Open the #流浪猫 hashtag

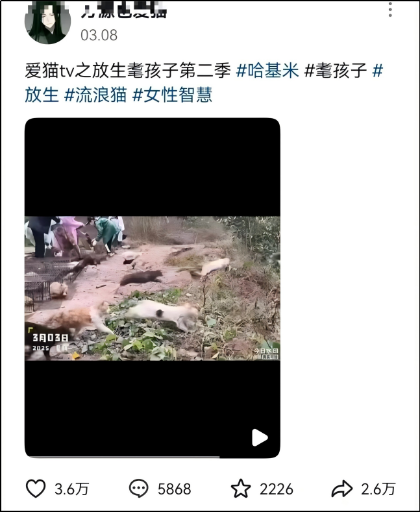95,95
